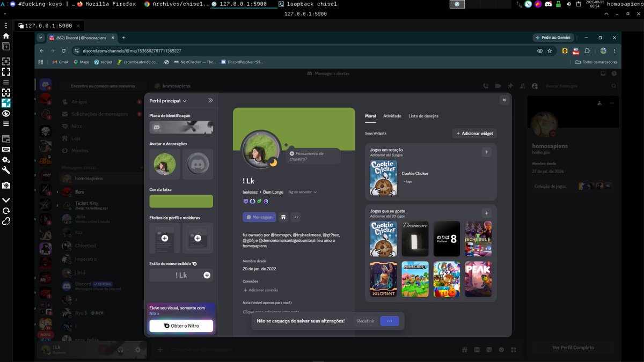
Task: Click the + tags label under Cookie Clicker
Action: click(408, 182)
